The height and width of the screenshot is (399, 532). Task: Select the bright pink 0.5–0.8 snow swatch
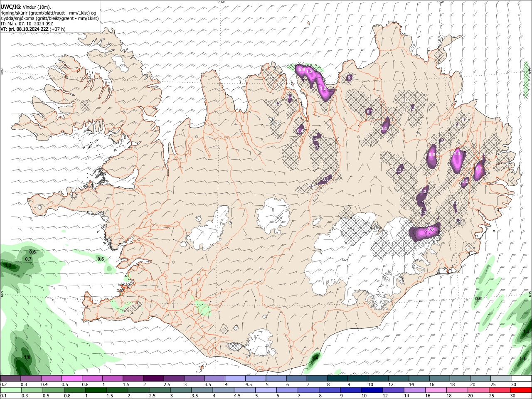click(72, 379)
